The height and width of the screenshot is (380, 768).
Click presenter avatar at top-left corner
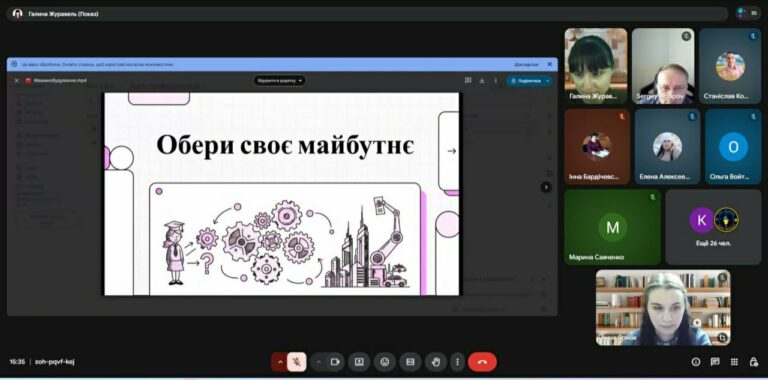pos(18,14)
